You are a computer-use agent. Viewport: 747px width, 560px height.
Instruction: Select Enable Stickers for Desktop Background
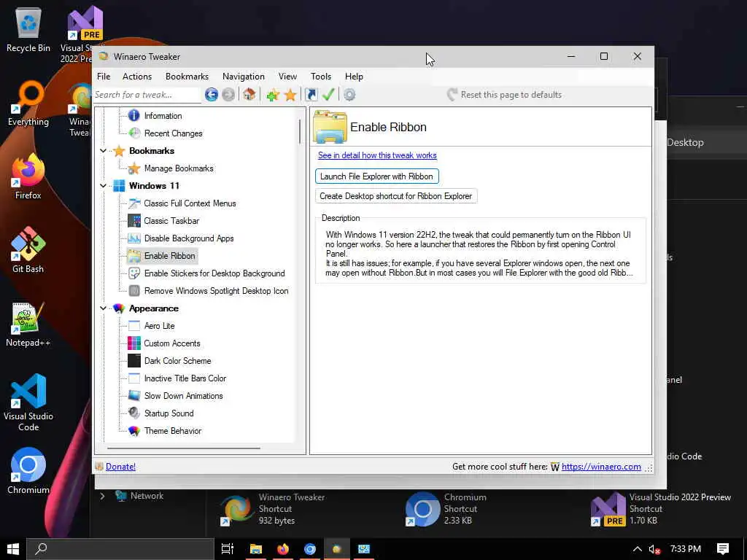click(x=214, y=273)
